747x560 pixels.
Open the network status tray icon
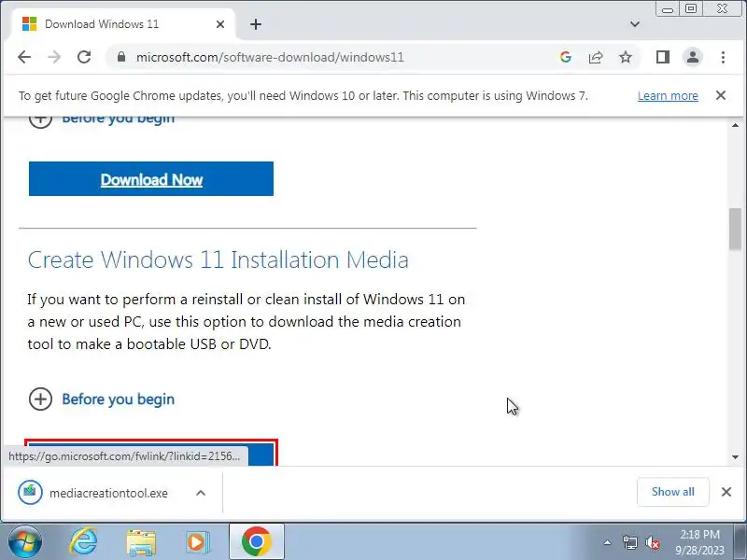[629, 542]
